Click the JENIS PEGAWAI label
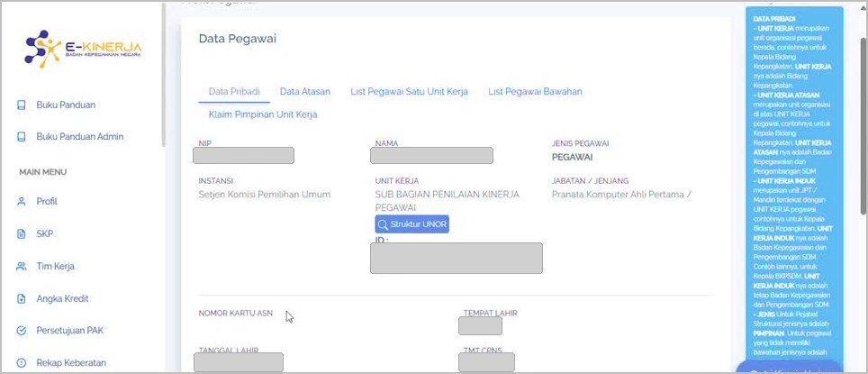868x374 pixels. pyautogui.click(x=580, y=143)
